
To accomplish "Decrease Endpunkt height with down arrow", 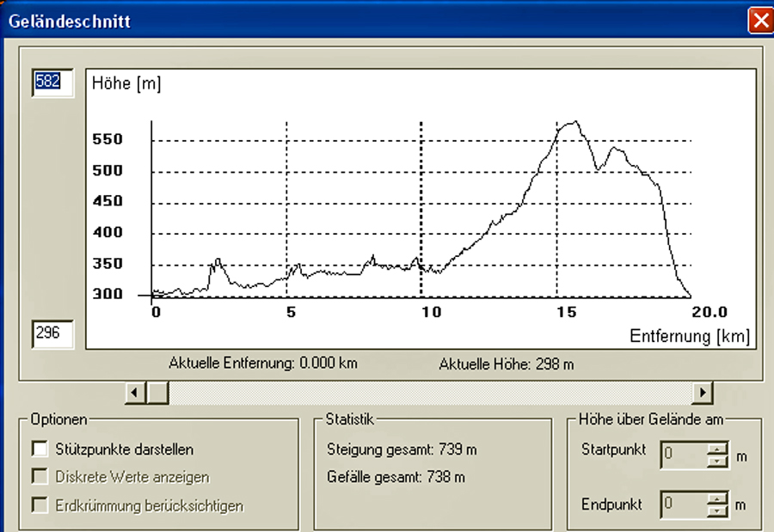I will (717, 510).
